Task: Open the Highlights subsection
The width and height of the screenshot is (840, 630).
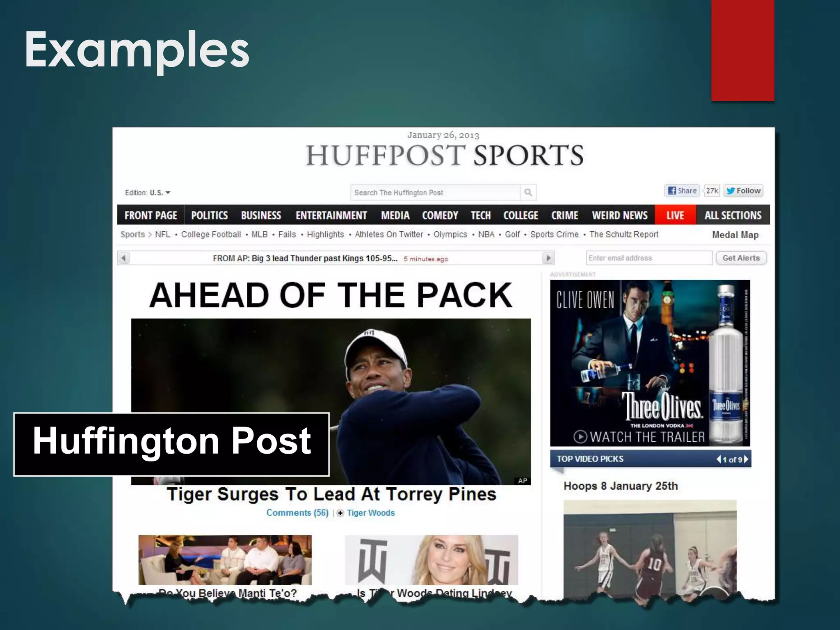Action: [325, 235]
